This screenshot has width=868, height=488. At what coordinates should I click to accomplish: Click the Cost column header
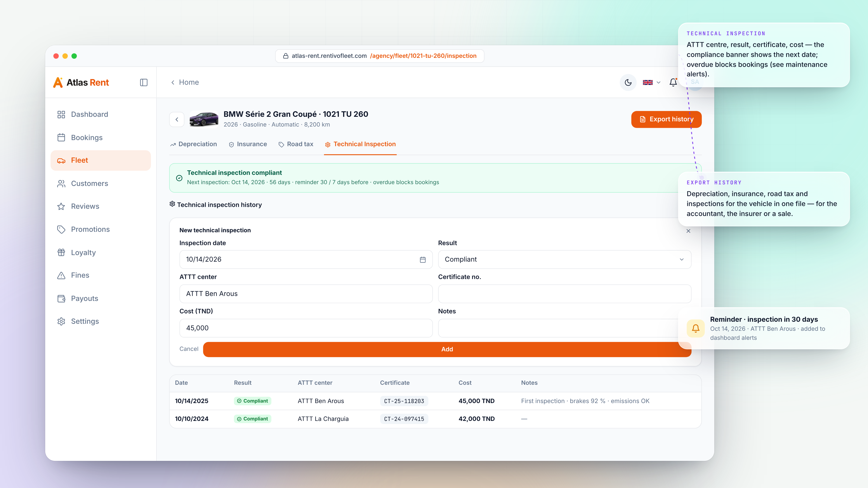click(465, 383)
